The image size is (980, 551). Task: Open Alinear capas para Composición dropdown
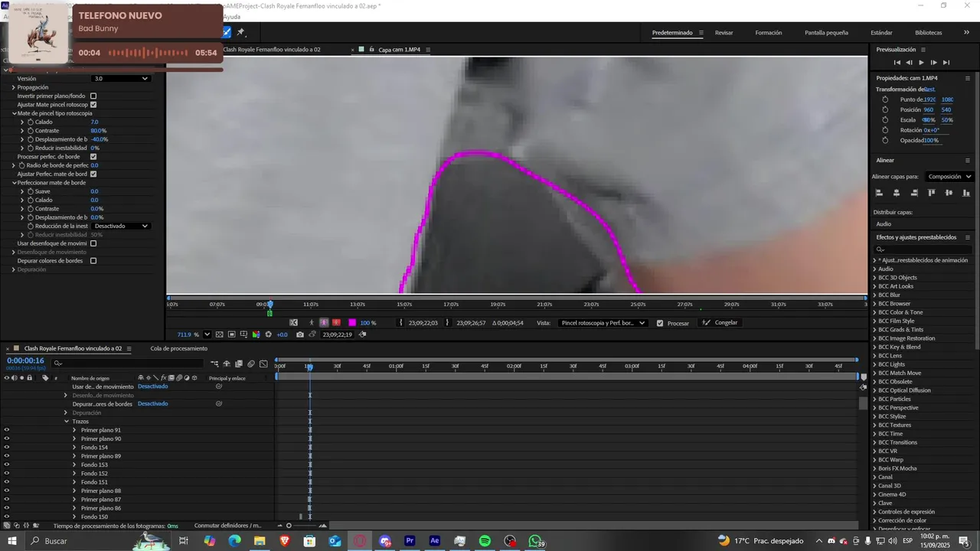pyautogui.click(x=949, y=177)
